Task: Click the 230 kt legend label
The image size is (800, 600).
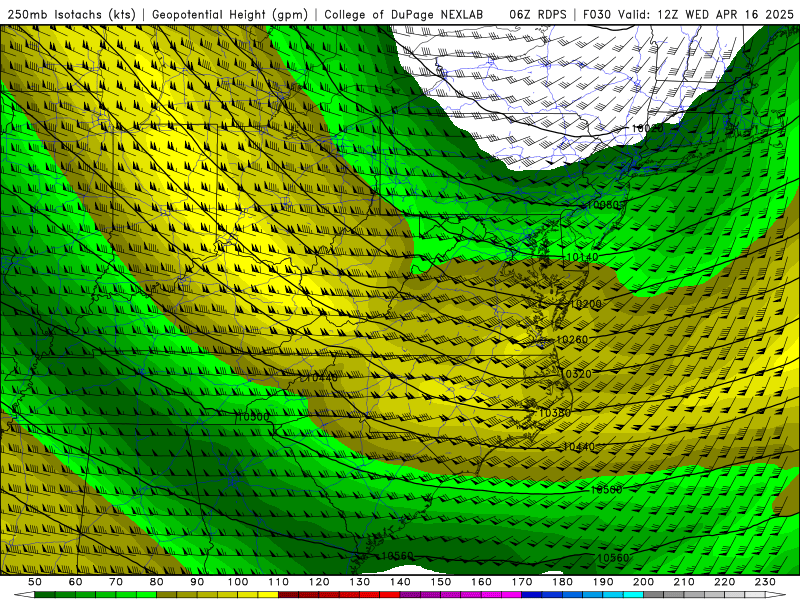Action: click(765, 582)
